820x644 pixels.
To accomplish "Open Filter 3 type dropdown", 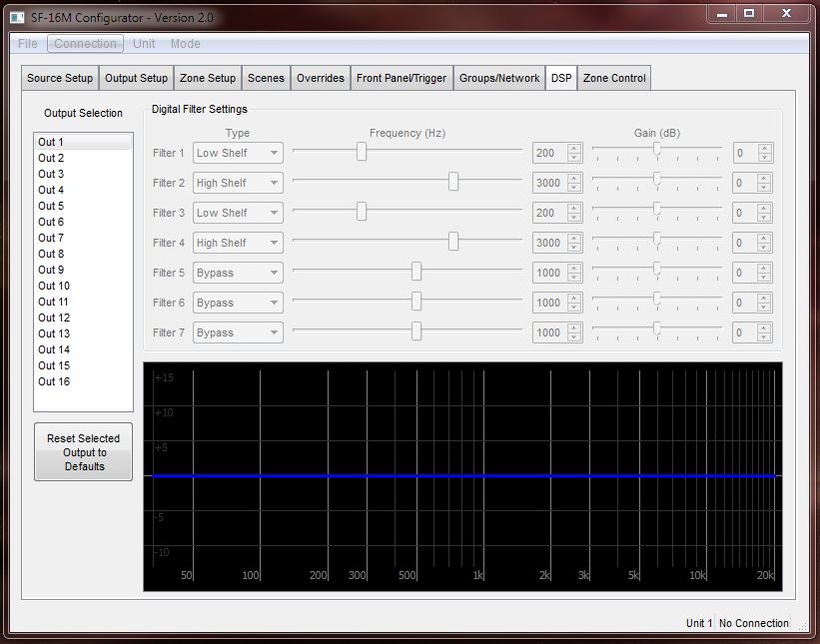I will pyautogui.click(x=238, y=213).
